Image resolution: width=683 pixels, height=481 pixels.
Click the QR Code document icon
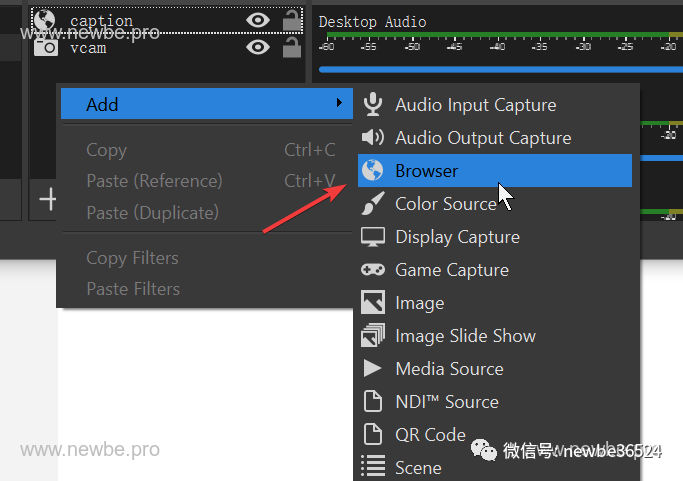[373, 434]
